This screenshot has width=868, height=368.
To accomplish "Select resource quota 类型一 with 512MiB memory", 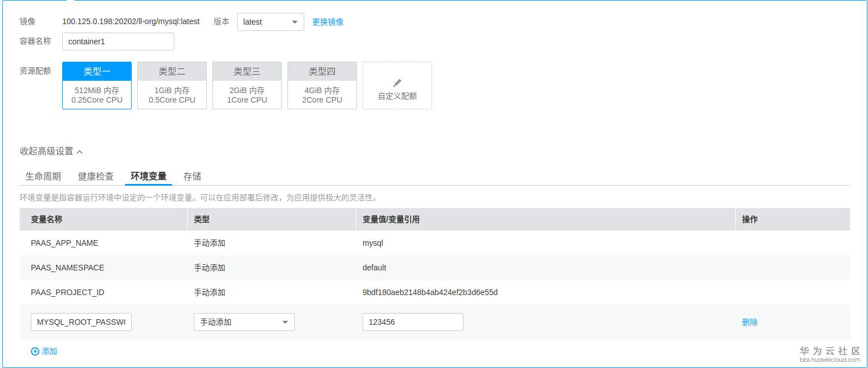I will click(x=96, y=85).
